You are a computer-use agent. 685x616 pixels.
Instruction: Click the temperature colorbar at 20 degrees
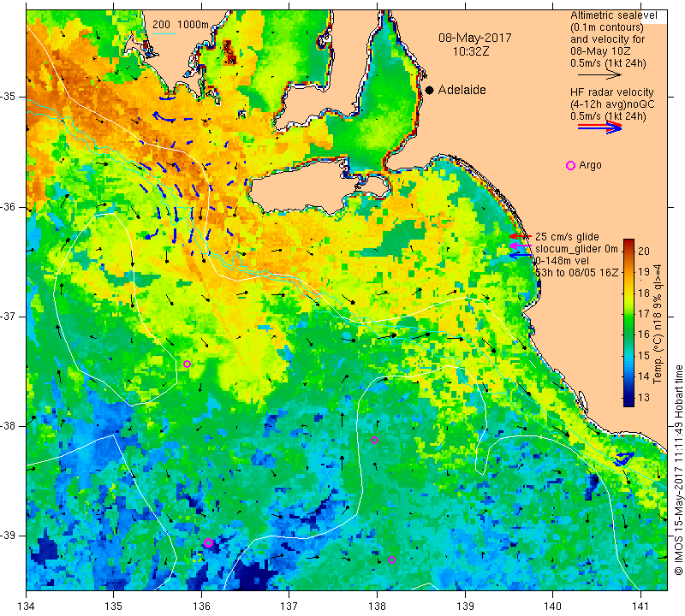click(x=628, y=252)
